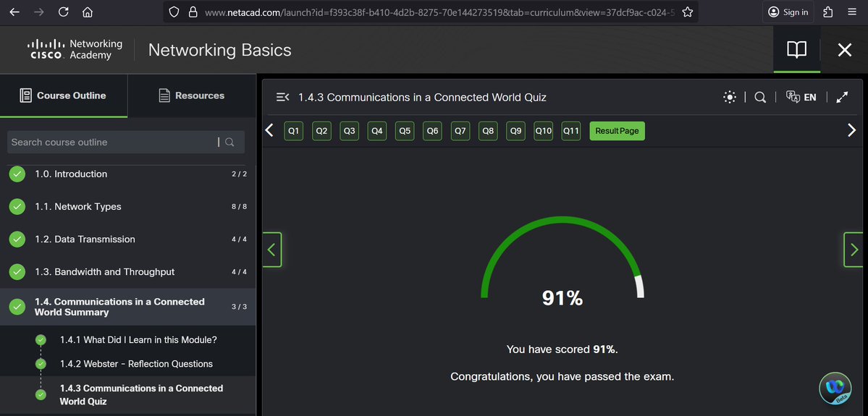Bookmark this page with star icon
This screenshot has height=416, width=868.
click(x=688, y=12)
